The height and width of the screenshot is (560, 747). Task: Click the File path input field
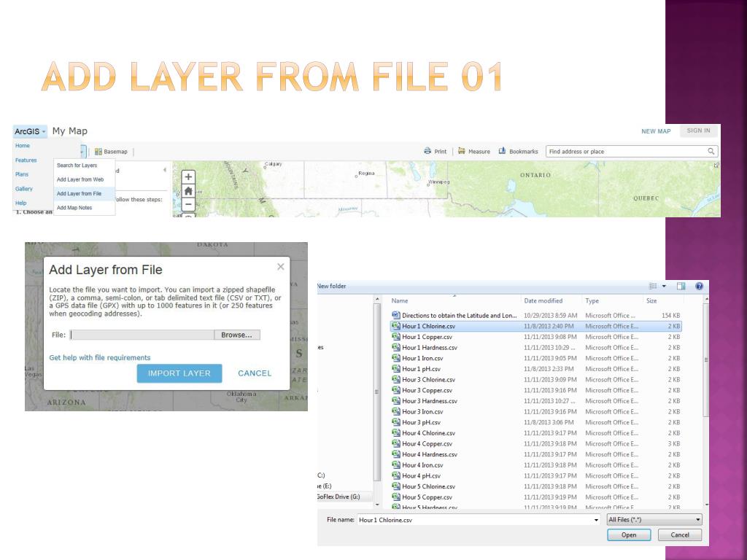coord(142,335)
